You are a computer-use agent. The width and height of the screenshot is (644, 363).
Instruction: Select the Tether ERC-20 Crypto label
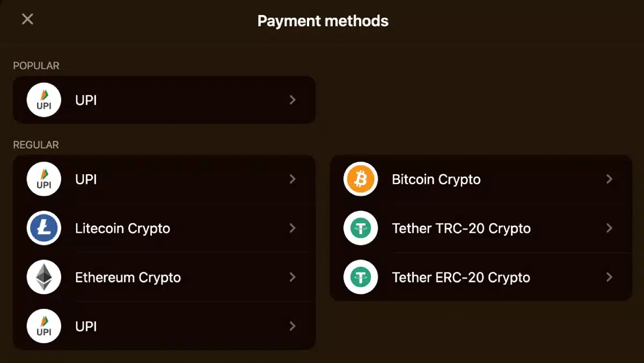(x=461, y=277)
